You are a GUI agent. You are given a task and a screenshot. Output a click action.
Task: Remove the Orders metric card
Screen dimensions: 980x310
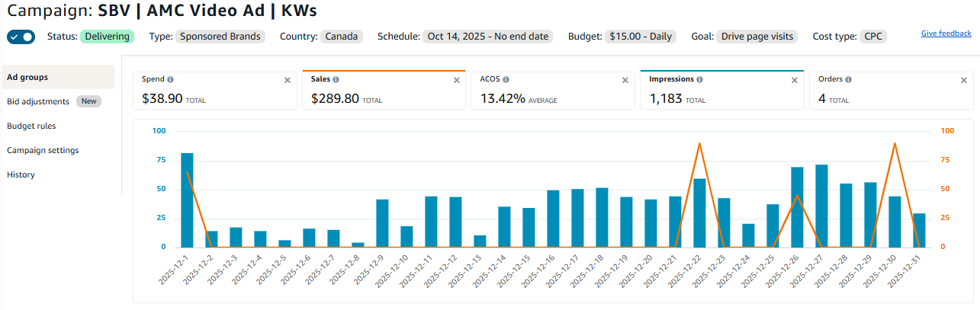[x=963, y=80]
